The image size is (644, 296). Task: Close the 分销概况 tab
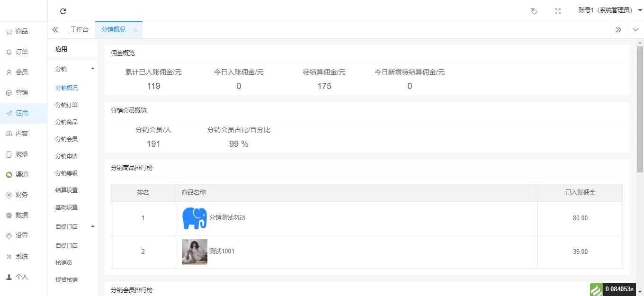click(x=135, y=30)
